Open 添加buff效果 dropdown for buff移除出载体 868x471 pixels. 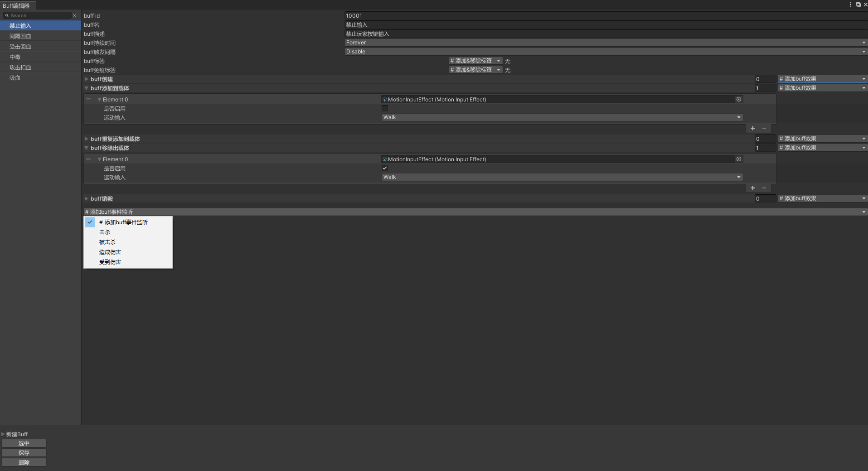[x=823, y=148]
